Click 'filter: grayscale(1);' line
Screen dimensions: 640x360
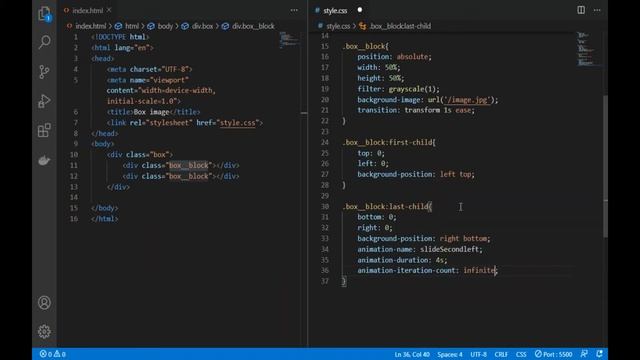tap(398, 89)
